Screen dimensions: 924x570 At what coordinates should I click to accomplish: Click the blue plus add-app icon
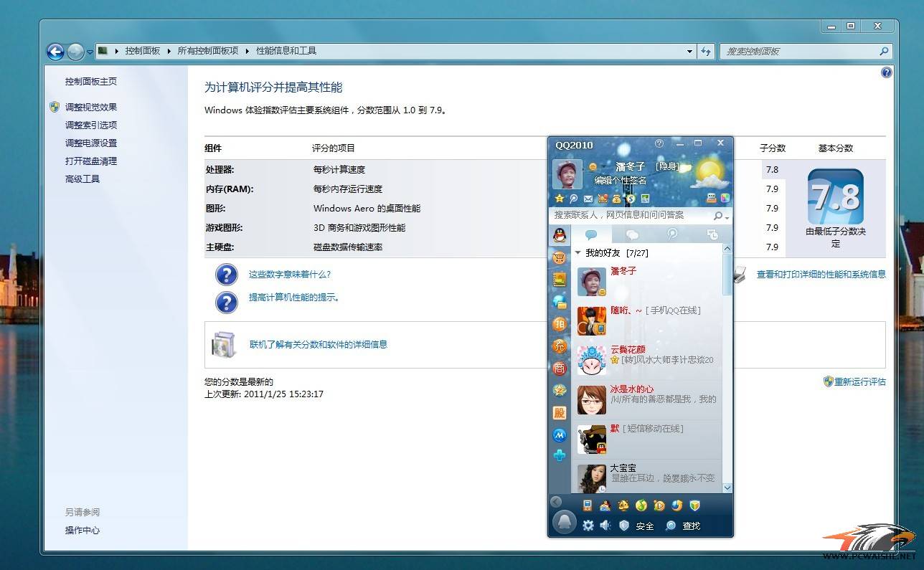(560, 455)
